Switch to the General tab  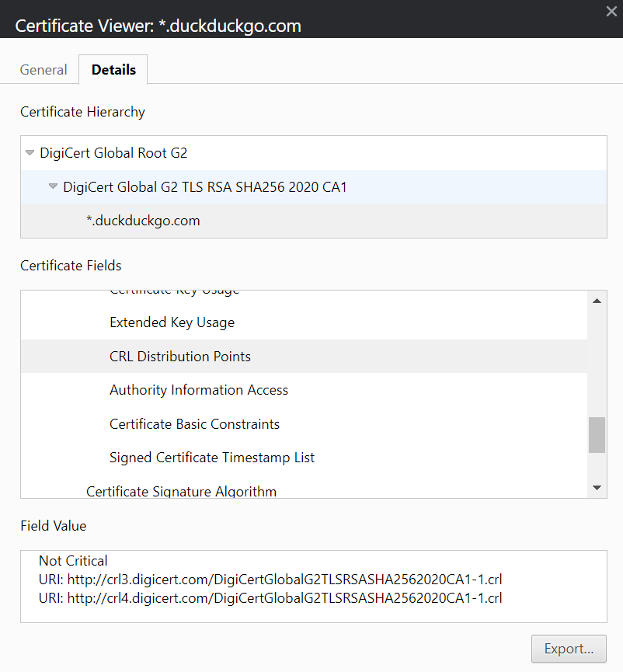[x=44, y=69]
